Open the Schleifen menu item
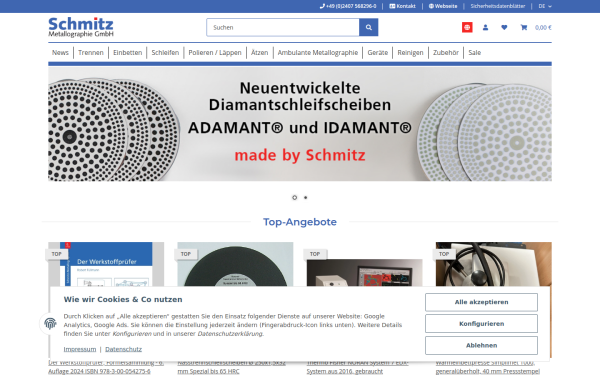 165,52
